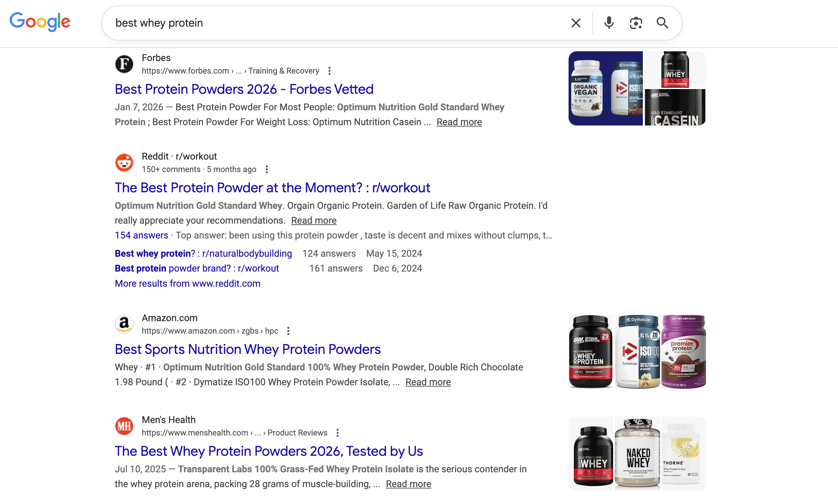Open Google Lens image search

636,22
